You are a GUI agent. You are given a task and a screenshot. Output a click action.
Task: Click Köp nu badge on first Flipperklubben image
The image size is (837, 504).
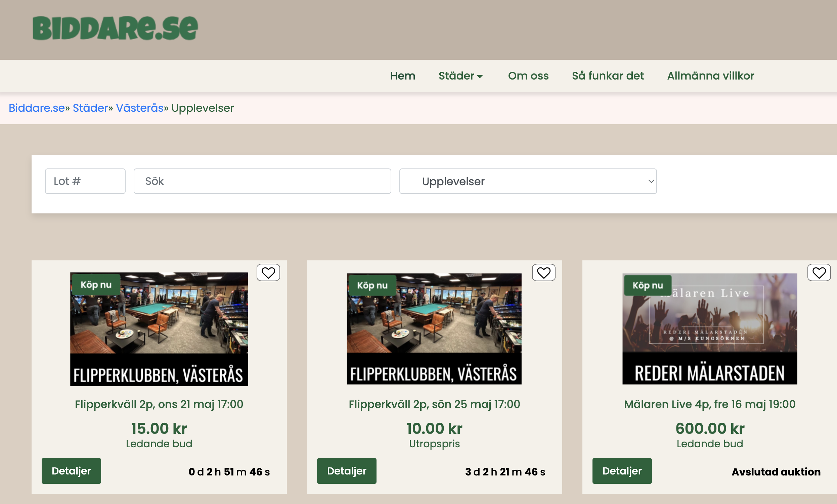[x=96, y=285]
